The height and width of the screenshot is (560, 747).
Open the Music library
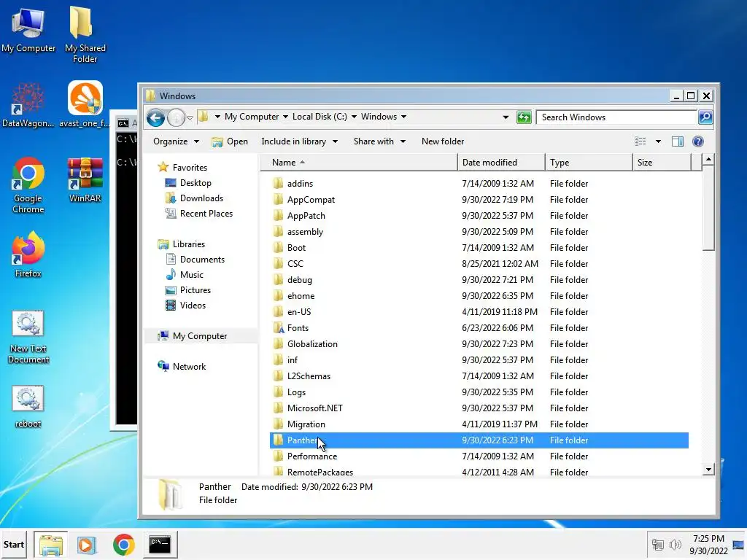[185, 274]
